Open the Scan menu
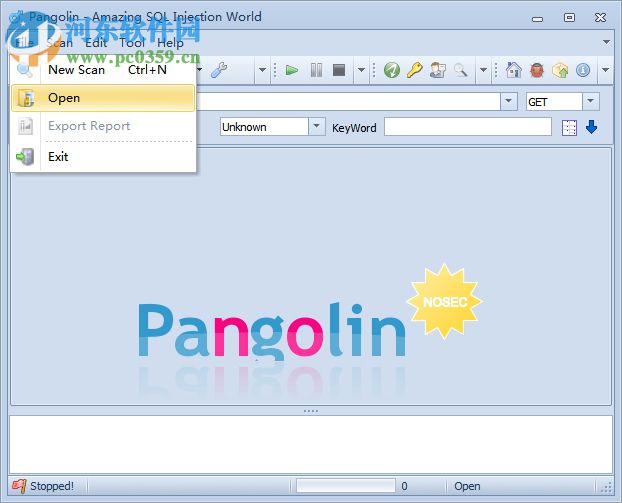The height and width of the screenshot is (503, 622). point(60,43)
